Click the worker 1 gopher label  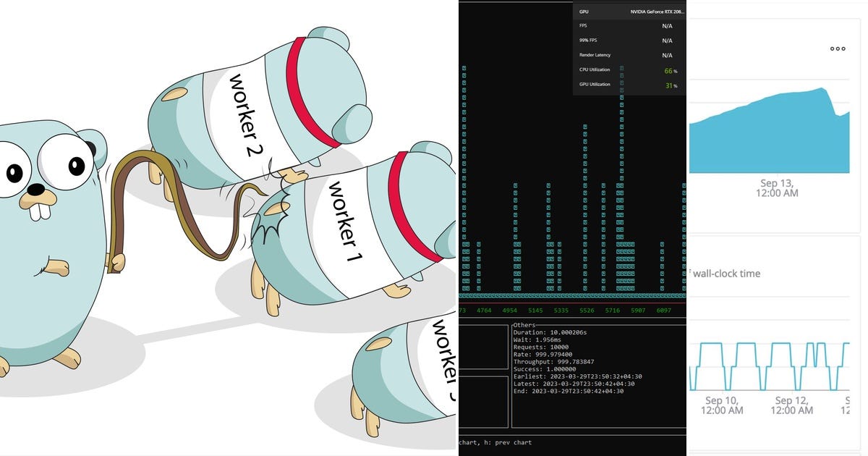point(346,221)
